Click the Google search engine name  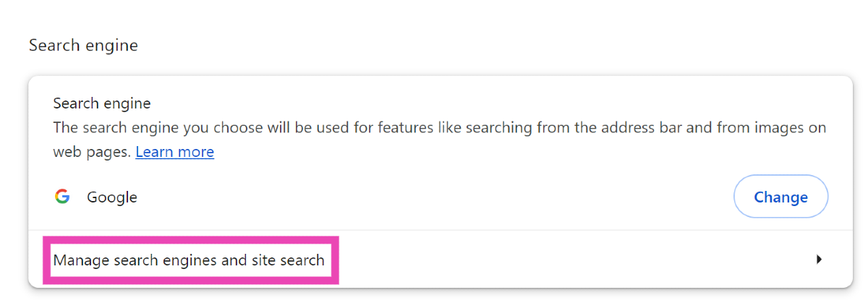click(x=112, y=197)
